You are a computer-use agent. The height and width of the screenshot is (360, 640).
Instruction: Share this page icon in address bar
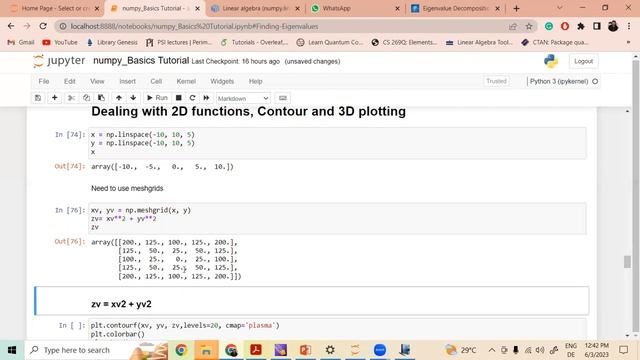click(513, 27)
